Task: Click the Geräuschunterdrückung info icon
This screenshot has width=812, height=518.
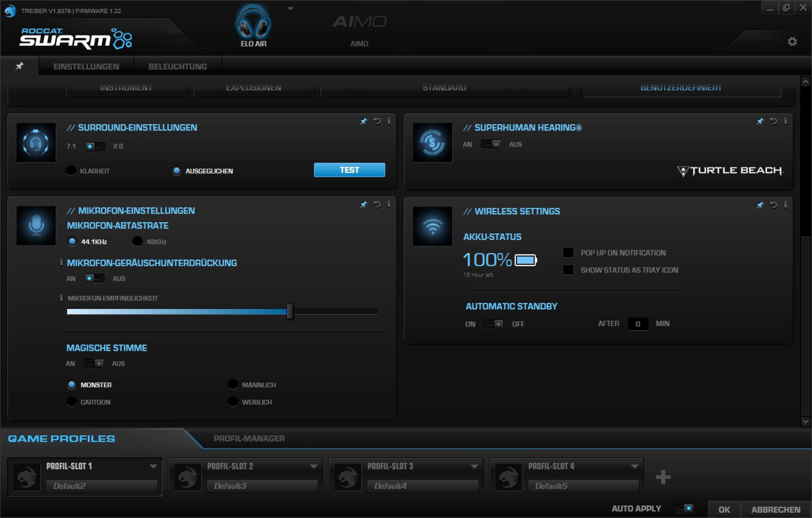Action: (61, 262)
